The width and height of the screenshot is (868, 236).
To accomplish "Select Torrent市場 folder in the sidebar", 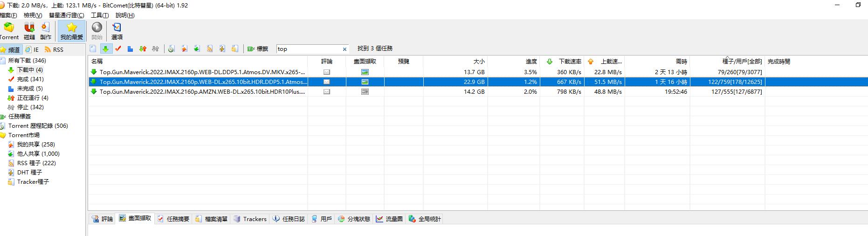I will (24, 135).
